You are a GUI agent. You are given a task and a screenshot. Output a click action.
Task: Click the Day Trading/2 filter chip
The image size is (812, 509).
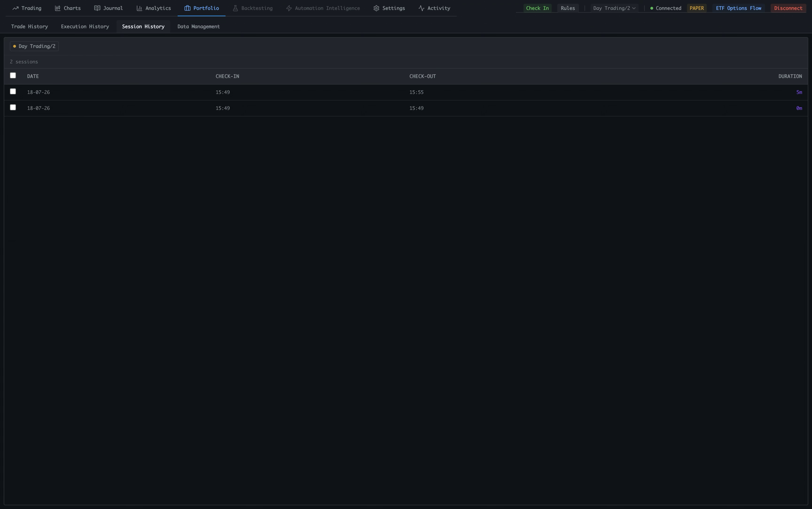pos(34,46)
